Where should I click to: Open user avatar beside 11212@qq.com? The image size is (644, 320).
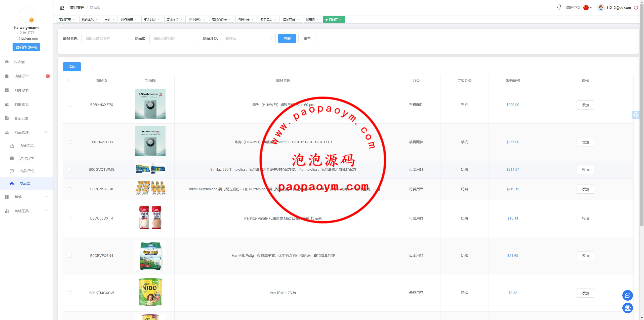(601, 8)
